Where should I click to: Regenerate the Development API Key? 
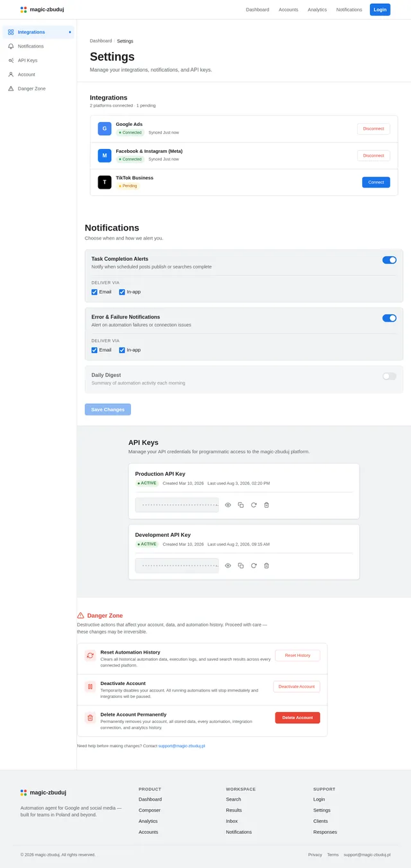(x=254, y=566)
